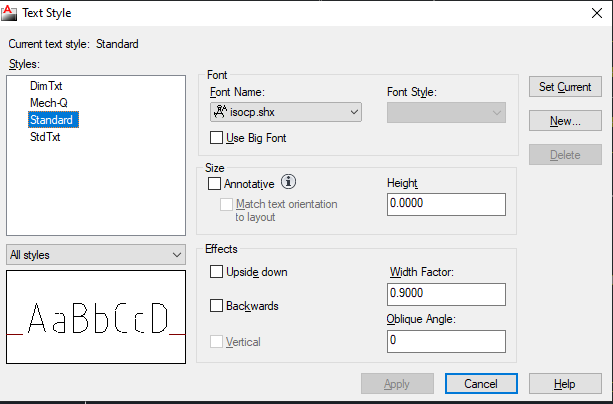Screen dimensions: 613x404
Task: Select the Mech-Q text style
Action: pos(49,103)
